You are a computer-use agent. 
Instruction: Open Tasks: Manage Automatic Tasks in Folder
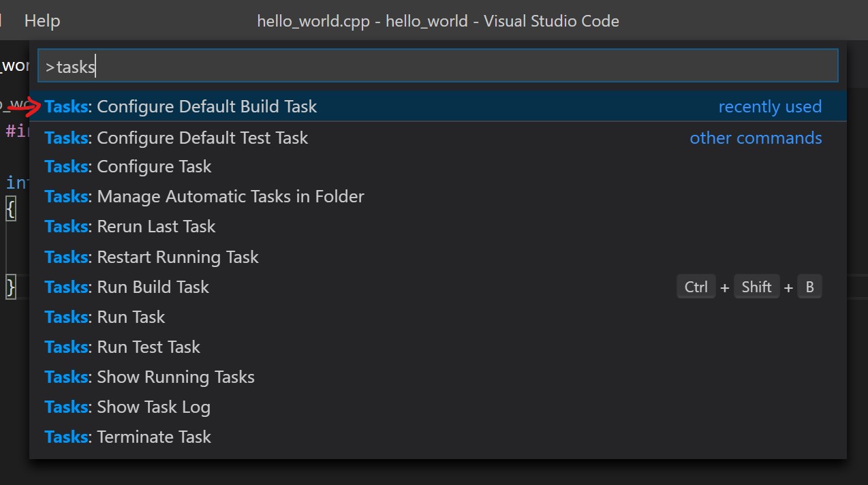tap(204, 197)
